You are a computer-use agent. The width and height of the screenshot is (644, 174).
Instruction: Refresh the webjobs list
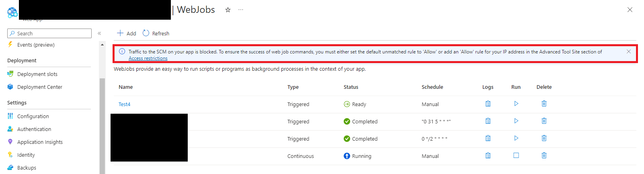(x=156, y=33)
